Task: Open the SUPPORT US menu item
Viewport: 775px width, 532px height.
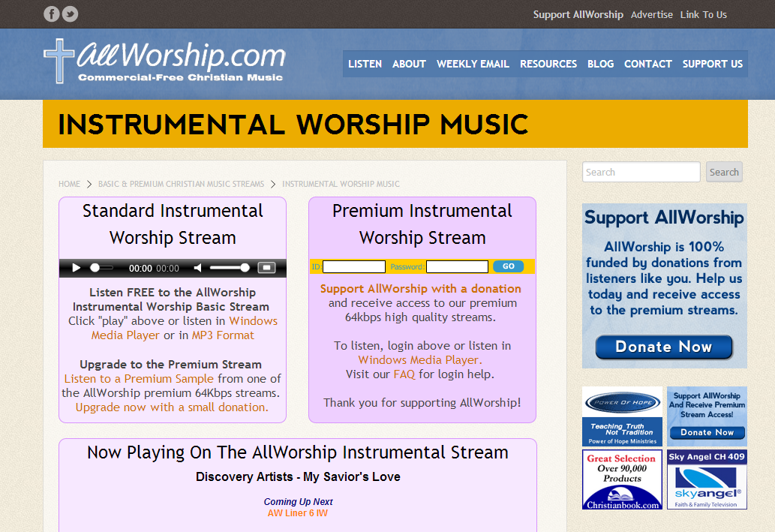Action: 712,64
